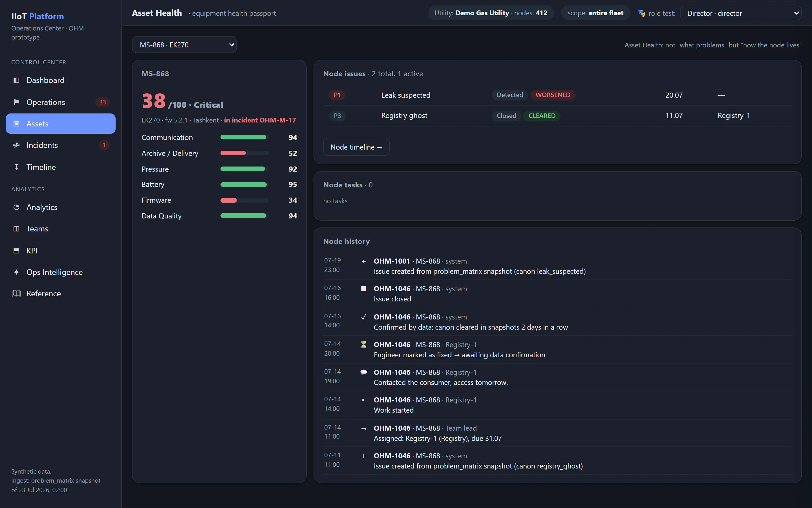Click the play icon for Work started

[363, 400]
